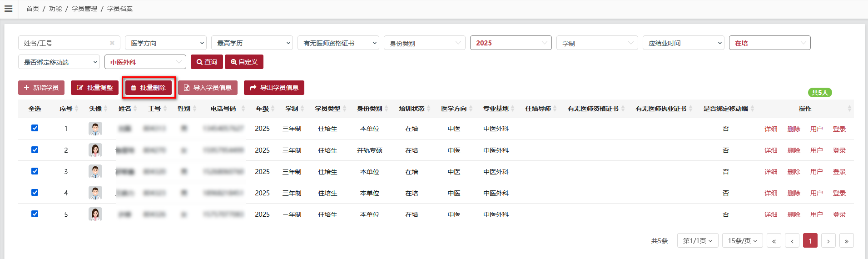Uncheck the checkbox for row 3
Viewport: 868px width, 259px height.
(x=35, y=171)
